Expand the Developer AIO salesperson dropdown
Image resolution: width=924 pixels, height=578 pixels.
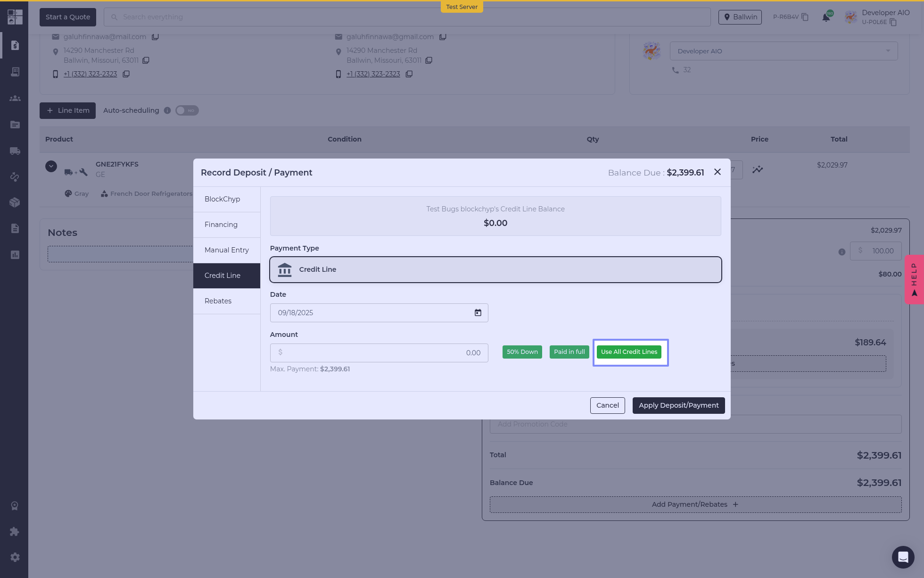pos(783,51)
